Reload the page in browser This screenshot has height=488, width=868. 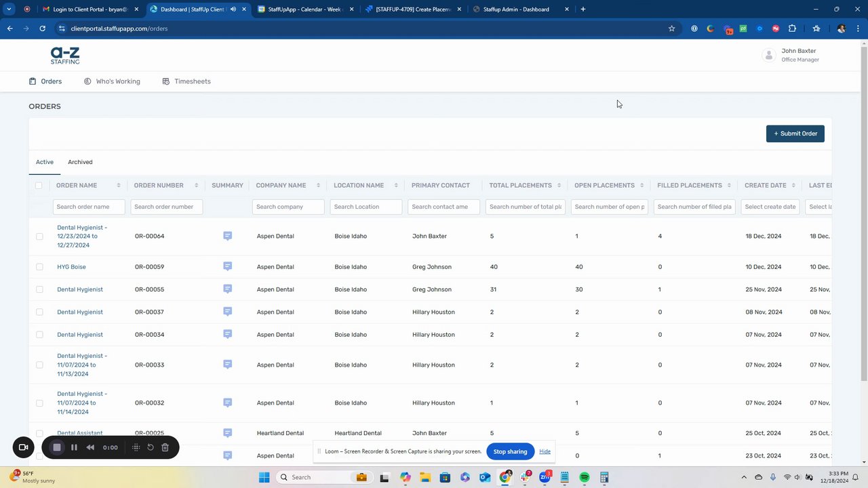[x=42, y=28]
